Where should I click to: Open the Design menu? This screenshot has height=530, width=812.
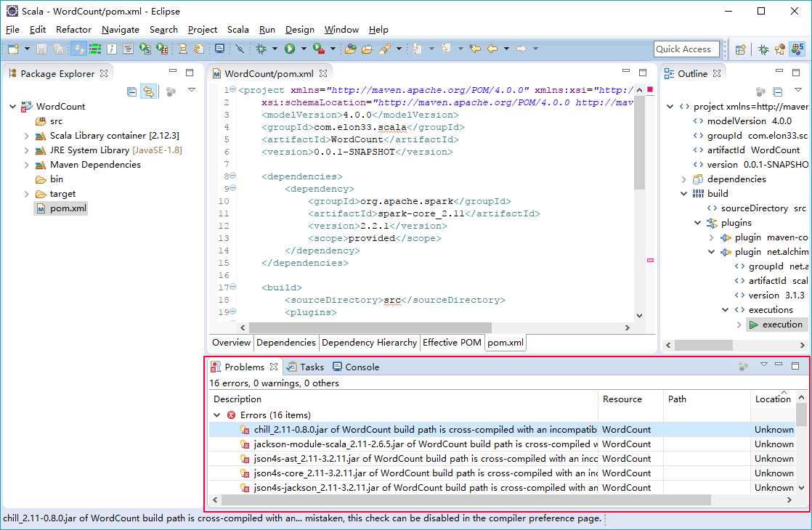pos(300,30)
